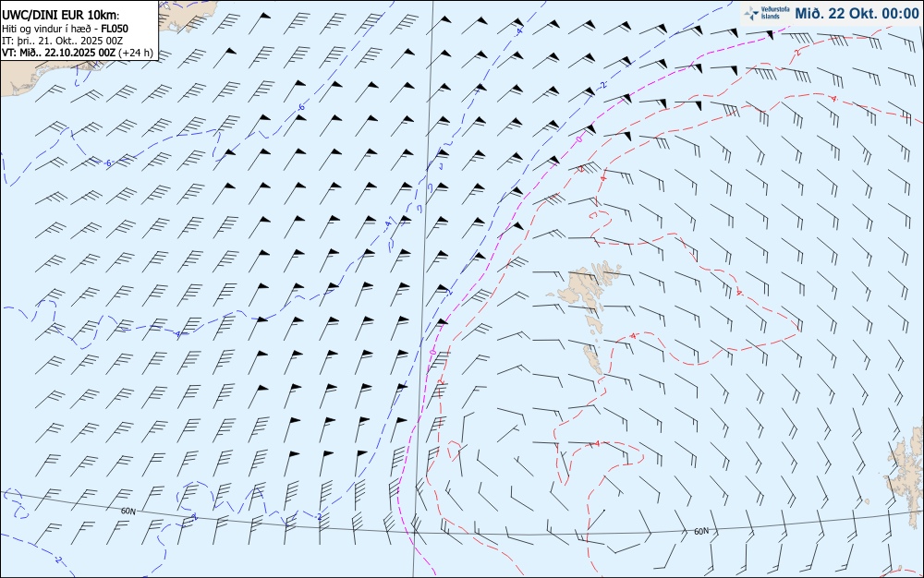Viewport: 924px width, 578px height.
Task: Select the 'Mið. 22 Okt. 00:00' timestamp
Action: (857, 13)
